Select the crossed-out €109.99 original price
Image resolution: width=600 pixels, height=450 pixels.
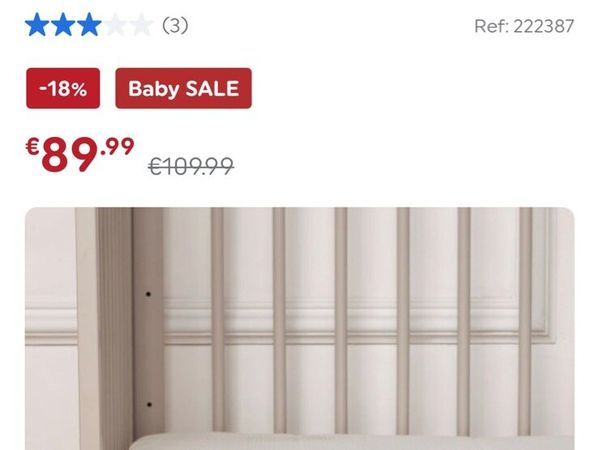click(x=191, y=166)
